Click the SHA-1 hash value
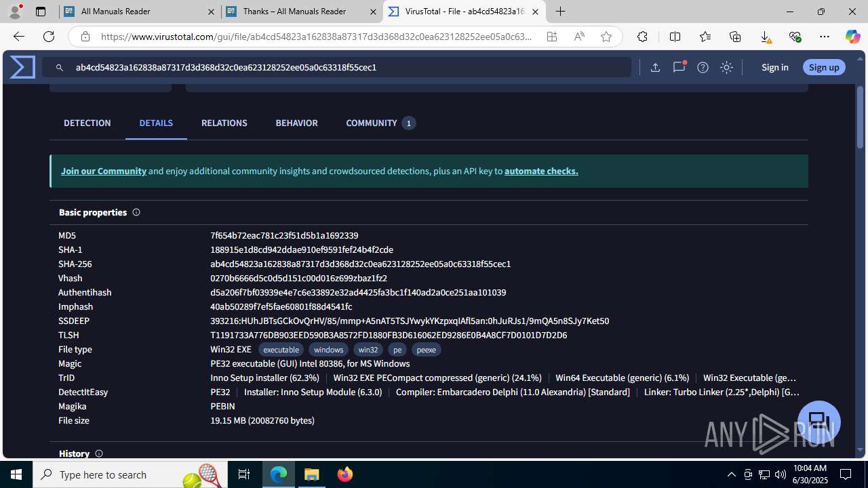The image size is (868, 488). [x=302, y=249]
